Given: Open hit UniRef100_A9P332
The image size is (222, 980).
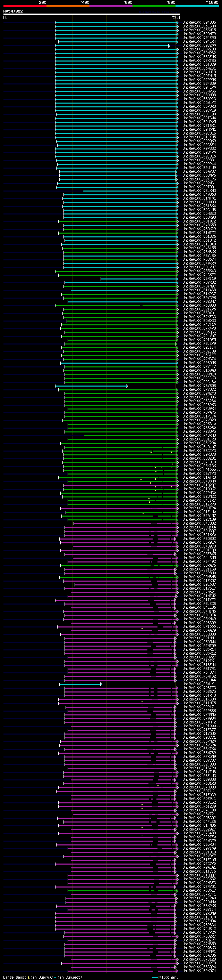Looking at the screenshot, I should (199, 149).
